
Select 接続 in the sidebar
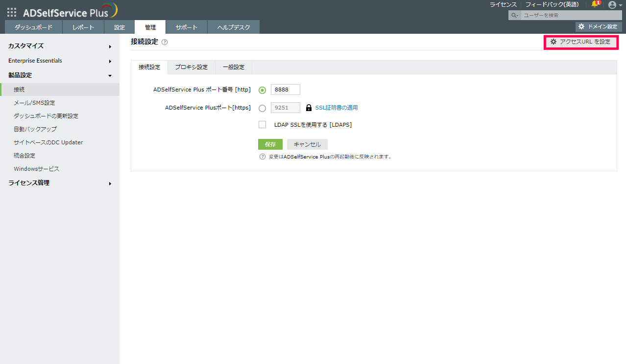click(60, 90)
